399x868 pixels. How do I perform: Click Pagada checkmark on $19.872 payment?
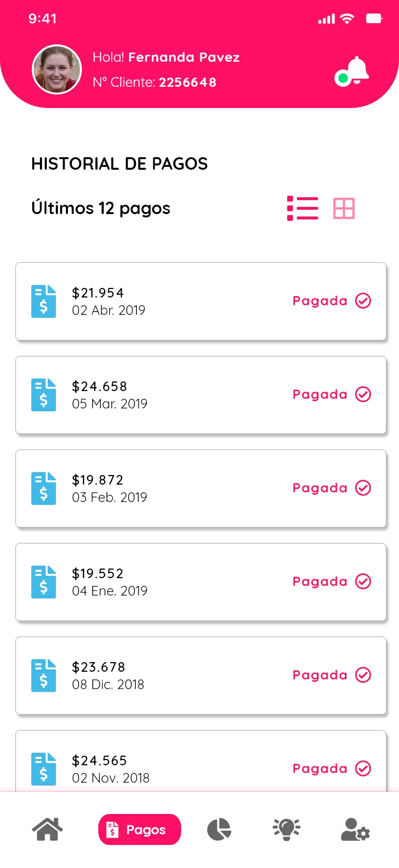coord(363,488)
